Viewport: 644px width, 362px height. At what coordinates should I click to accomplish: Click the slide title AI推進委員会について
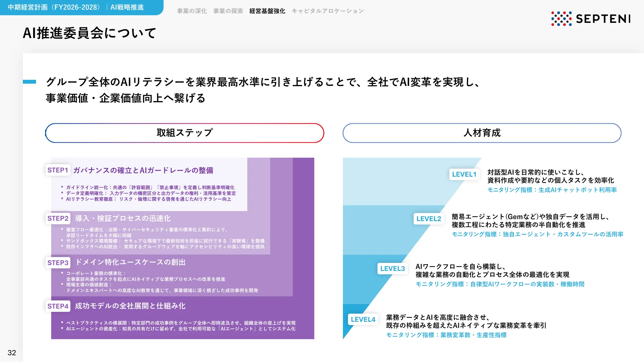[x=90, y=32]
